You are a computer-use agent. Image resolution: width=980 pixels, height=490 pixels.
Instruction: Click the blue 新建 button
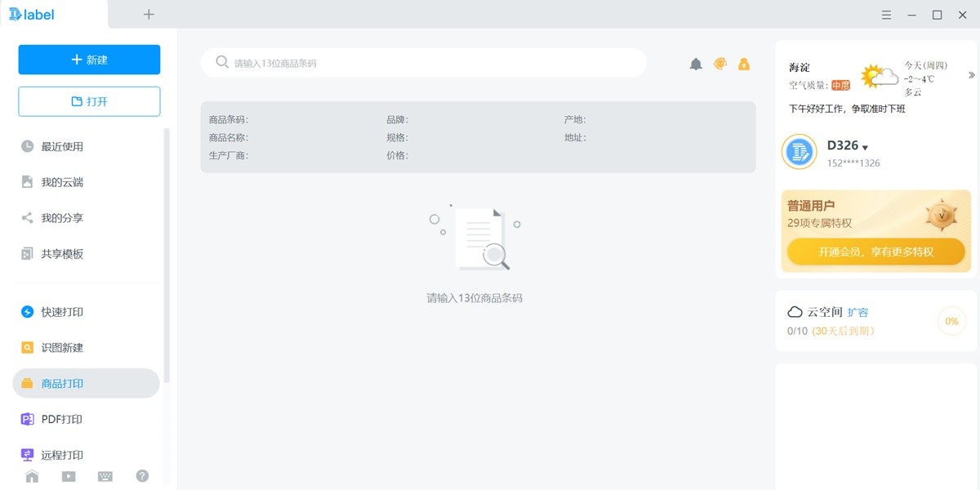89,60
